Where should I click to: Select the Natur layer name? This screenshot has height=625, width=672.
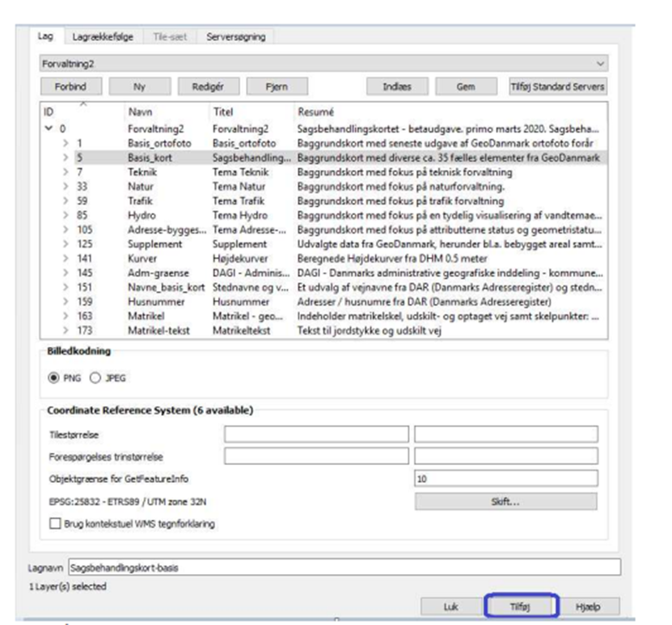pos(141,186)
